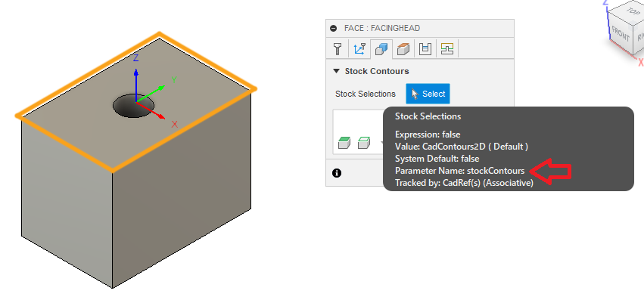Screen dimensions: 644x300
Task: Open the Heights tab with orange-topped box
Action: (x=403, y=49)
